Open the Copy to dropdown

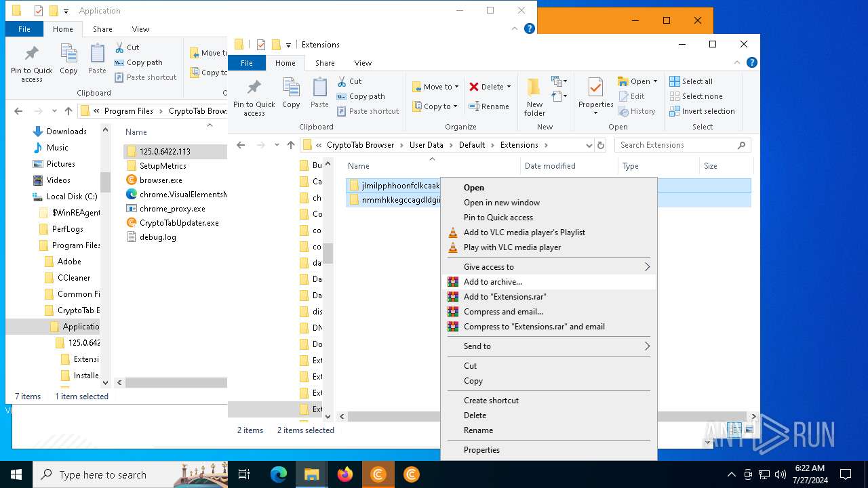435,106
